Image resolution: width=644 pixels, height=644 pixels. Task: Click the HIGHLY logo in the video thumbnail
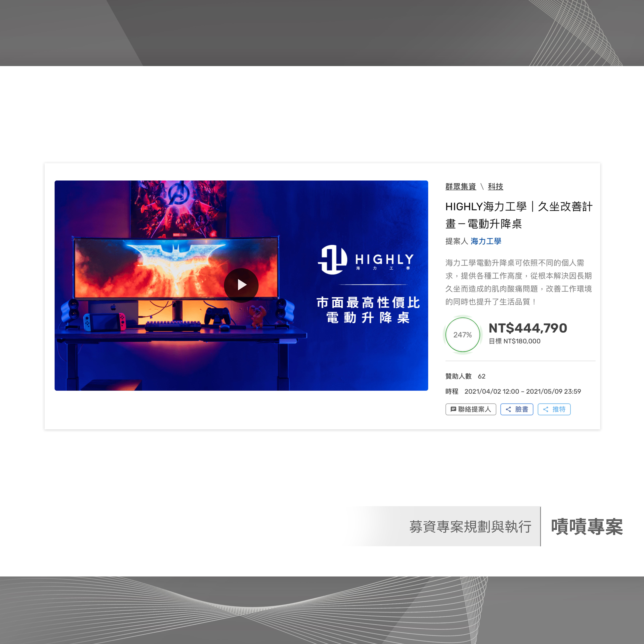tap(366, 260)
